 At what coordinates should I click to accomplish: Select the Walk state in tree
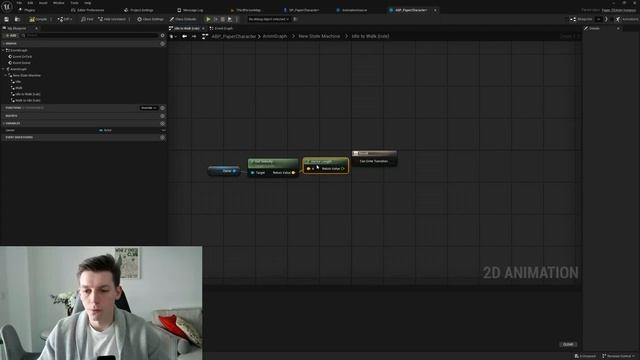(19, 88)
